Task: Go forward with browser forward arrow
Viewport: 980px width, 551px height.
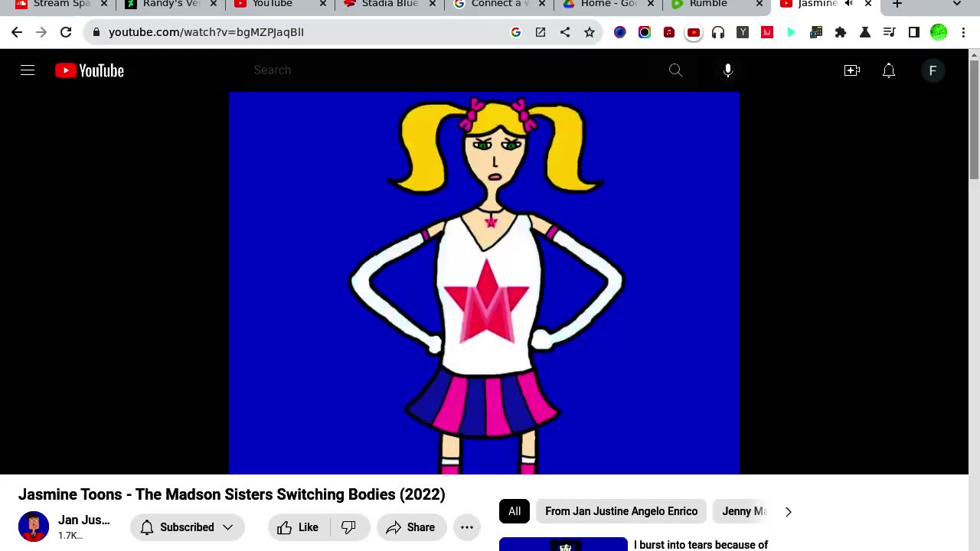Action: [41, 32]
